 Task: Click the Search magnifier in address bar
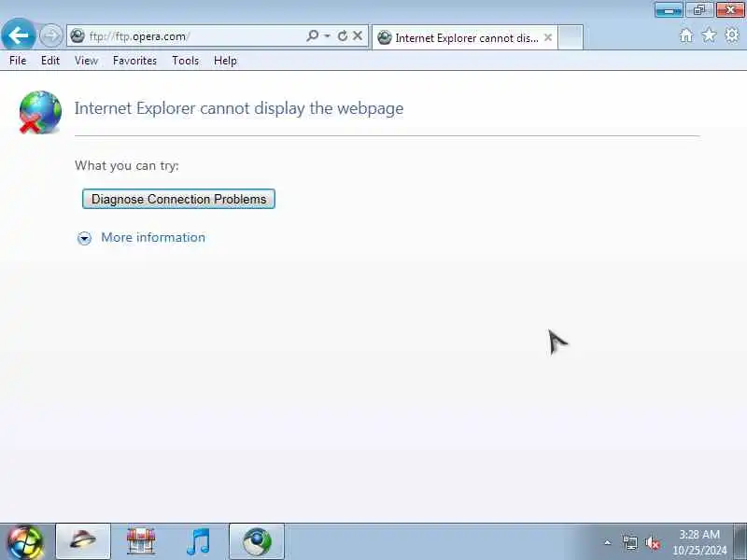click(x=312, y=35)
